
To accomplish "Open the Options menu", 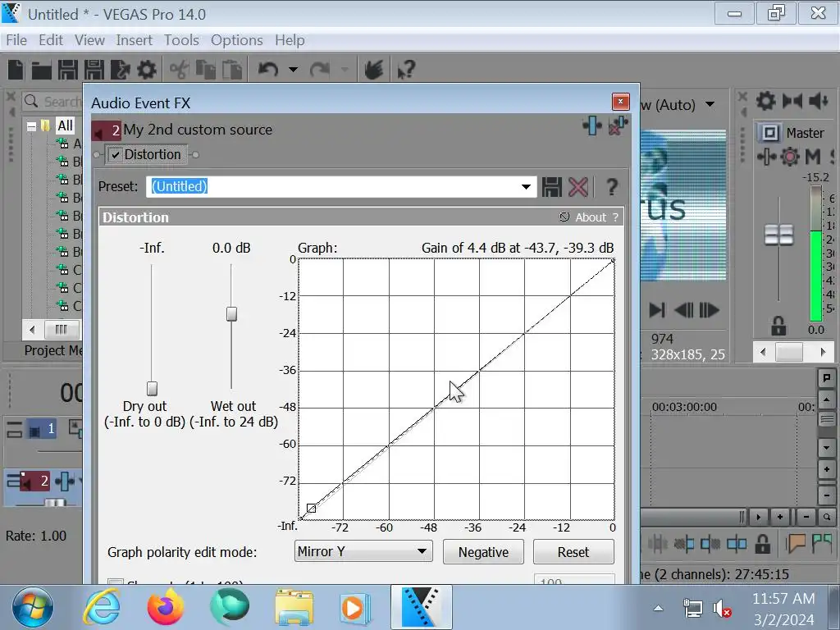I will coord(237,40).
